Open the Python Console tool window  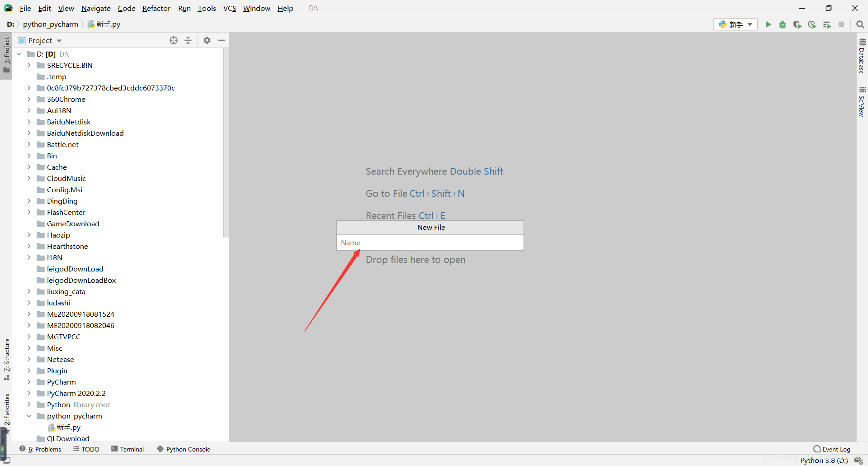tap(184, 449)
